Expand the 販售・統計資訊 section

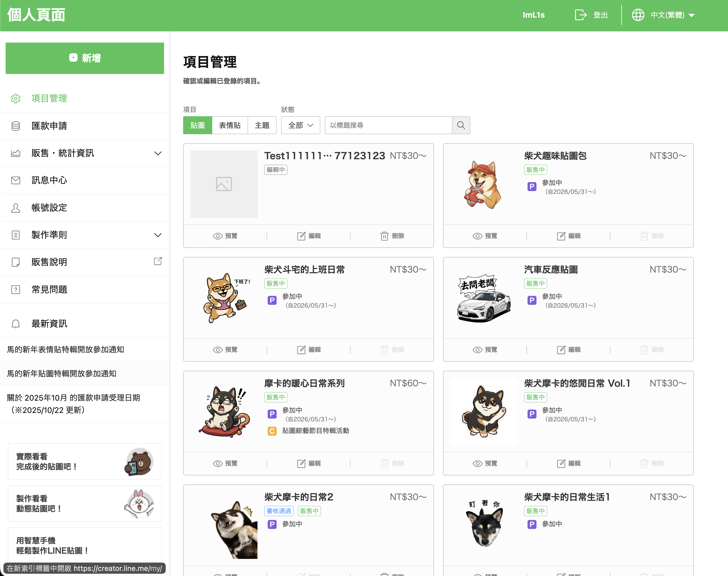point(158,153)
